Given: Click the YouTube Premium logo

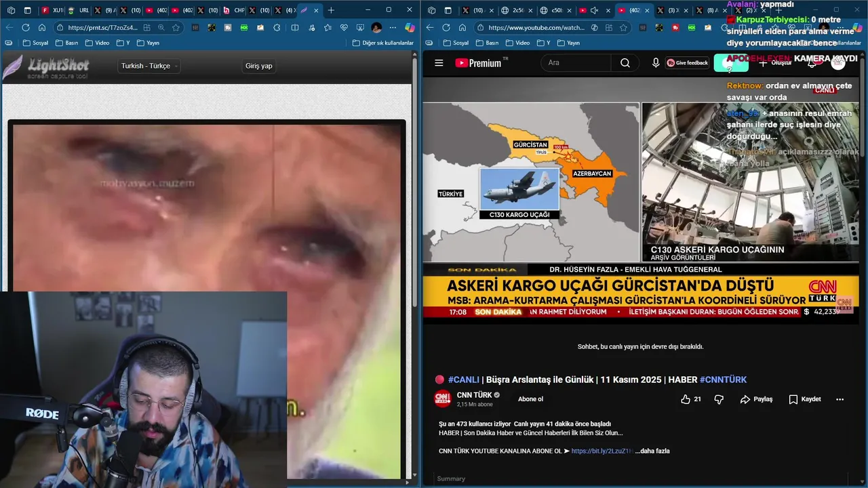Looking at the screenshot, I should click(478, 63).
